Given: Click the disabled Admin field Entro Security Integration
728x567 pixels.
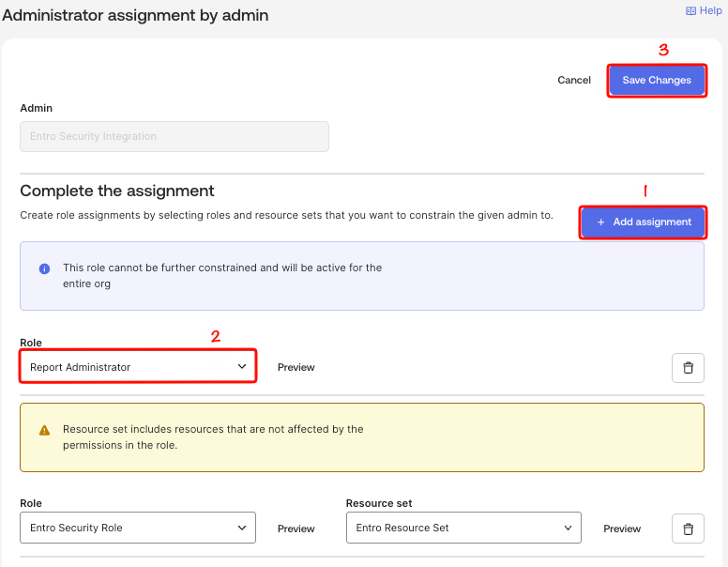Looking at the screenshot, I should click(x=174, y=136).
